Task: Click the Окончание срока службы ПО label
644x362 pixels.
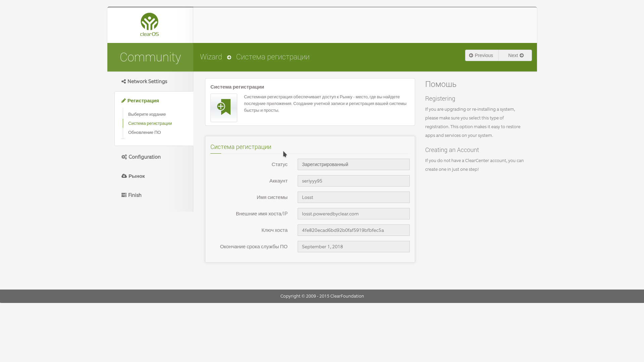Action: [x=254, y=247]
